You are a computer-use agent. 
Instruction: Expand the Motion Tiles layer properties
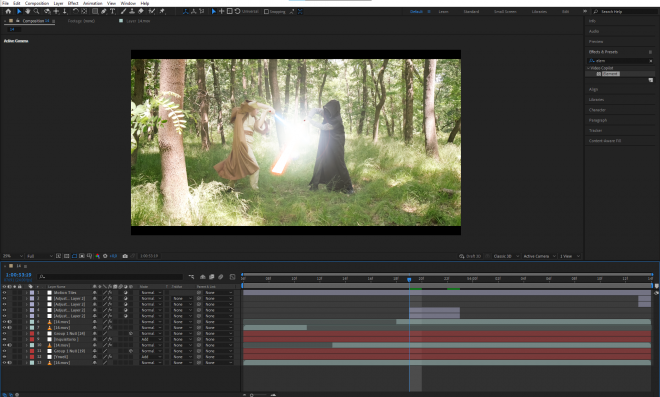(27, 293)
